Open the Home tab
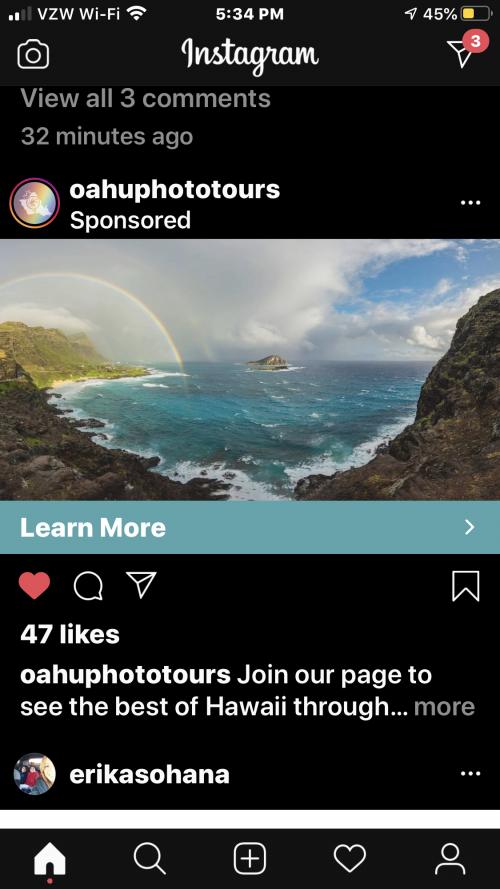 pos(50,859)
